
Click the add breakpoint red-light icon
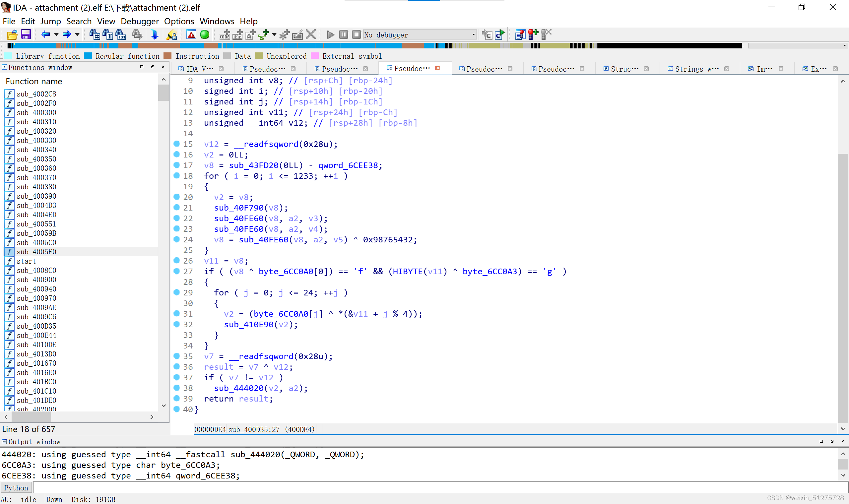click(533, 34)
